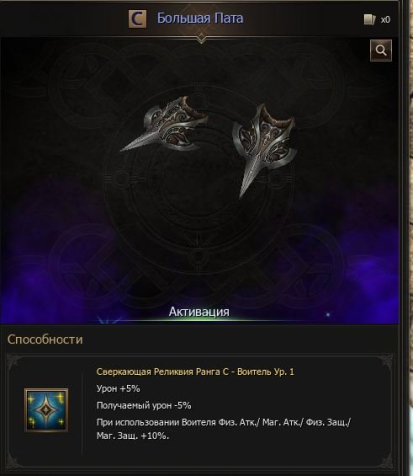Click the right-edge window border strip
The width and height of the screenshot is (413, 476).
coord(406,238)
